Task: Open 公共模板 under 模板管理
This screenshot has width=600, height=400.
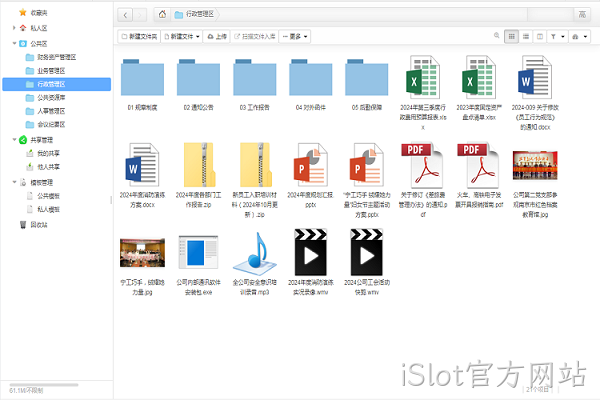Action: click(x=43, y=196)
